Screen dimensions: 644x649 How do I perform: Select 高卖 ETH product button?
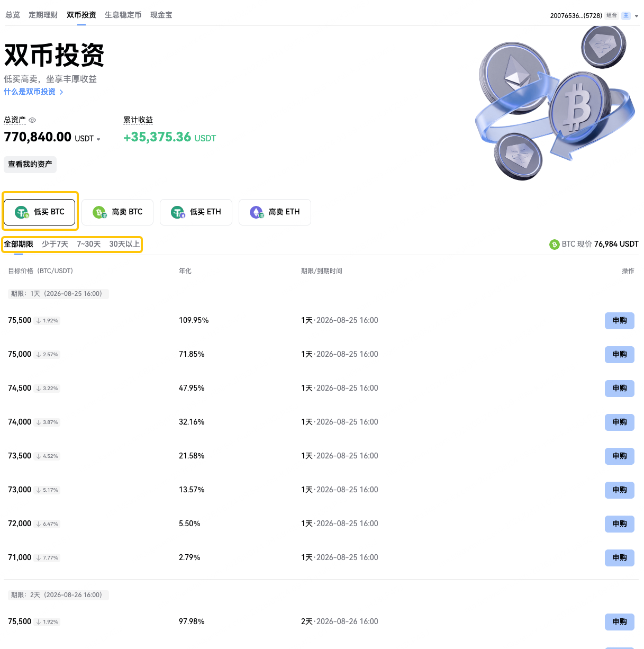point(275,212)
